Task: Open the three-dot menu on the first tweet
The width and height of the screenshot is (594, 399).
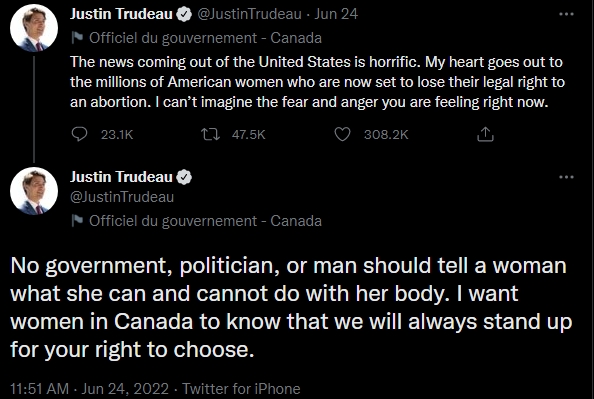Action: [x=566, y=14]
